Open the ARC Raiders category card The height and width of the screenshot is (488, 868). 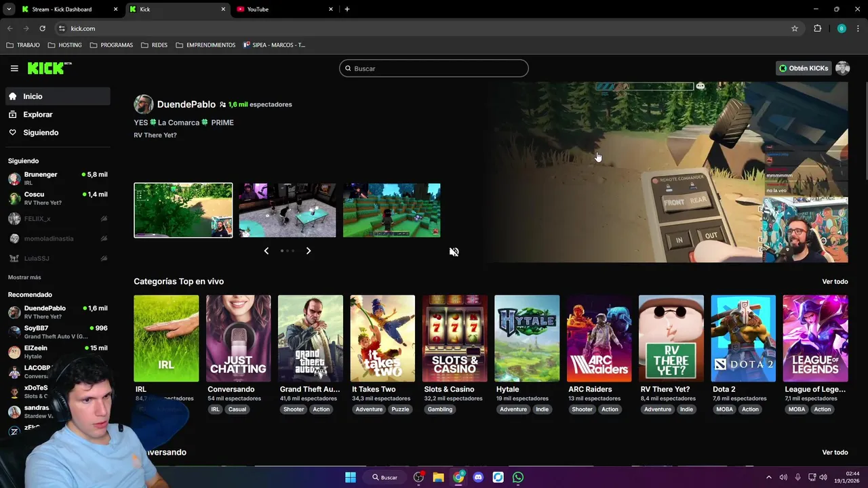click(x=599, y=338)
